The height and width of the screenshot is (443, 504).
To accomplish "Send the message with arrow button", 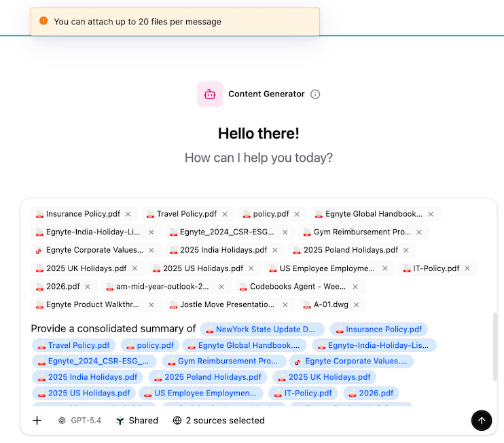I will 482,421.
